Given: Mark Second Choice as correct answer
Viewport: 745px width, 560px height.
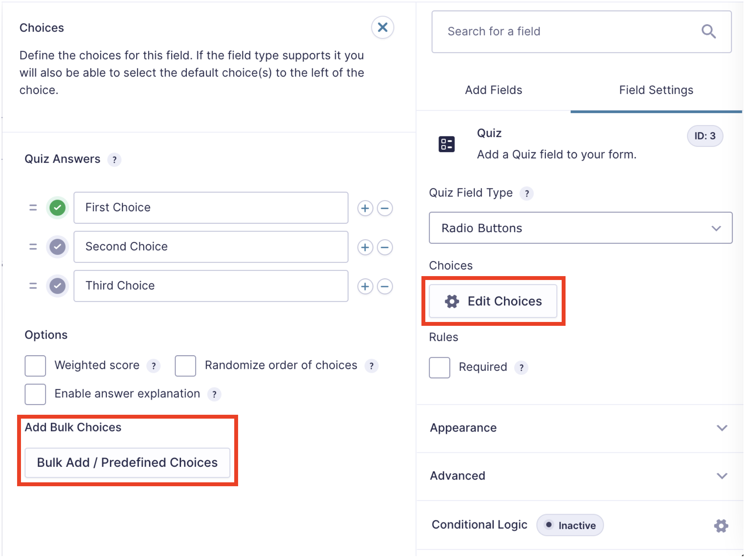Looking at the screenshot, I should (x=57, y=247).
